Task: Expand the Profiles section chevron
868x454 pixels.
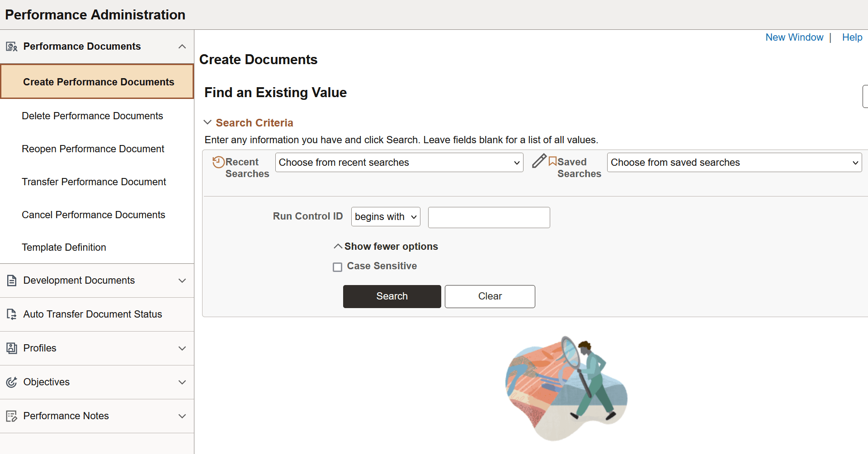Action: (x=182, y=348)
